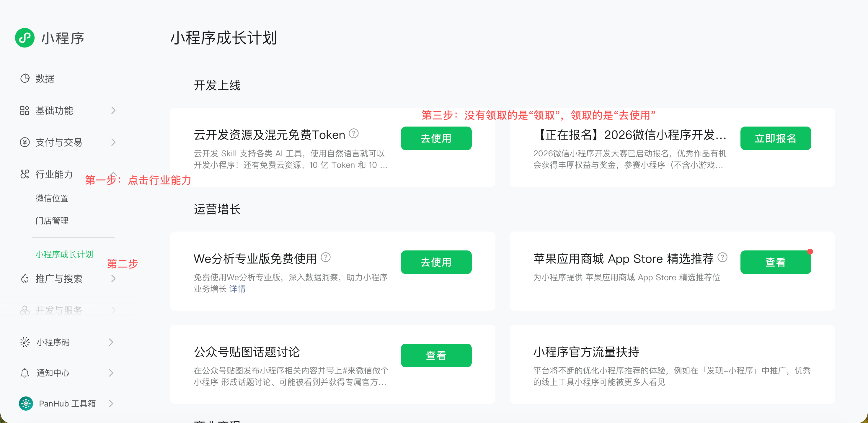The height and width of the screenshot is (423, 868).
Task: Click the 开发与服务 sidebar icon
Action: click(x=25, y=310)
